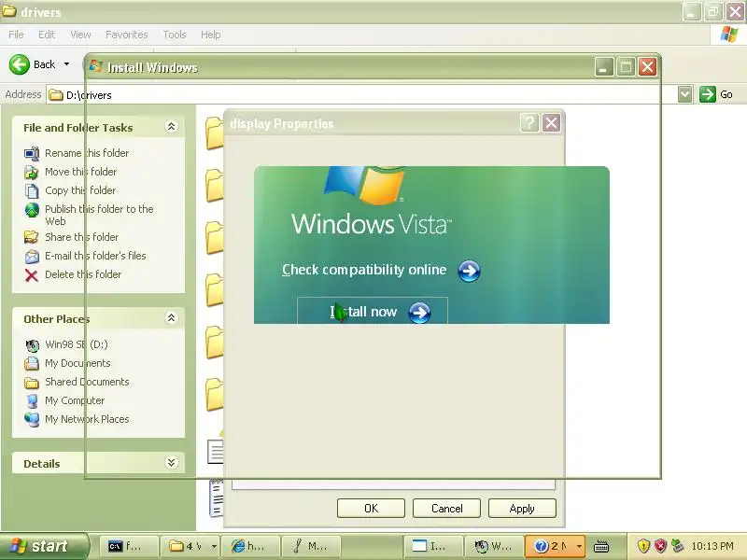Click Cancel in display Properties dialog
The width and height of the screenshot is (747, 560).
(x=446, y=508)
